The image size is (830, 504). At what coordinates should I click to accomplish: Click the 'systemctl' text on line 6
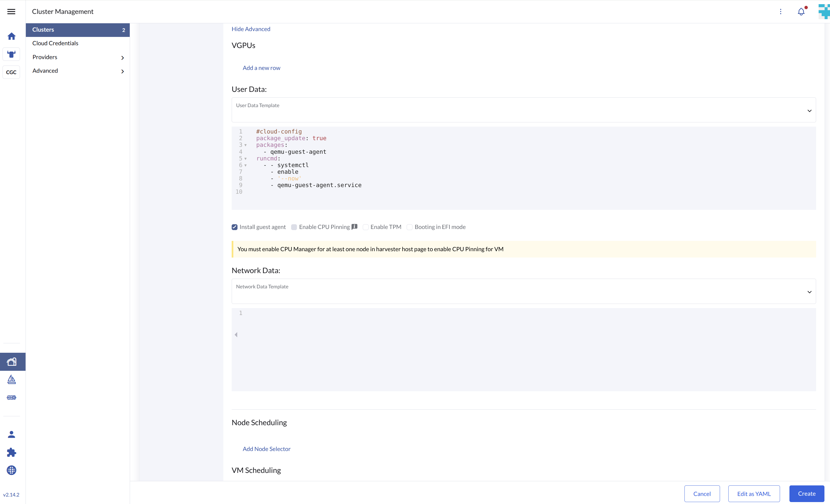[x=293, y=165]
